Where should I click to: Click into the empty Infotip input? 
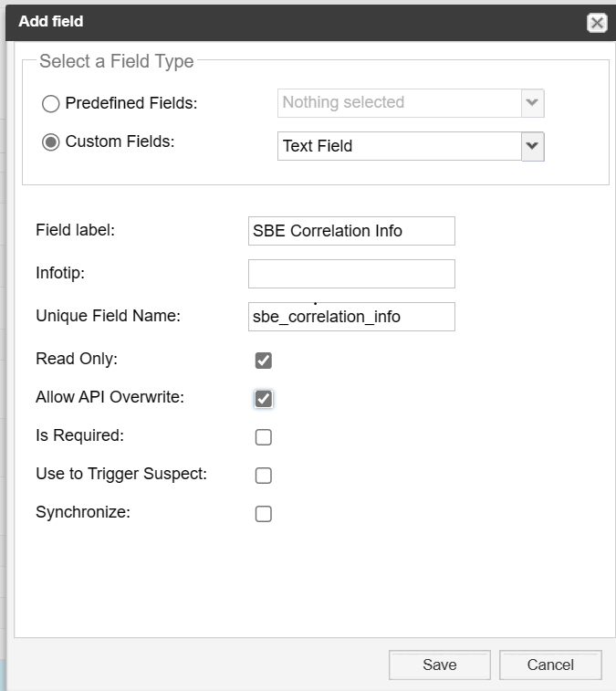click(351, 274)
